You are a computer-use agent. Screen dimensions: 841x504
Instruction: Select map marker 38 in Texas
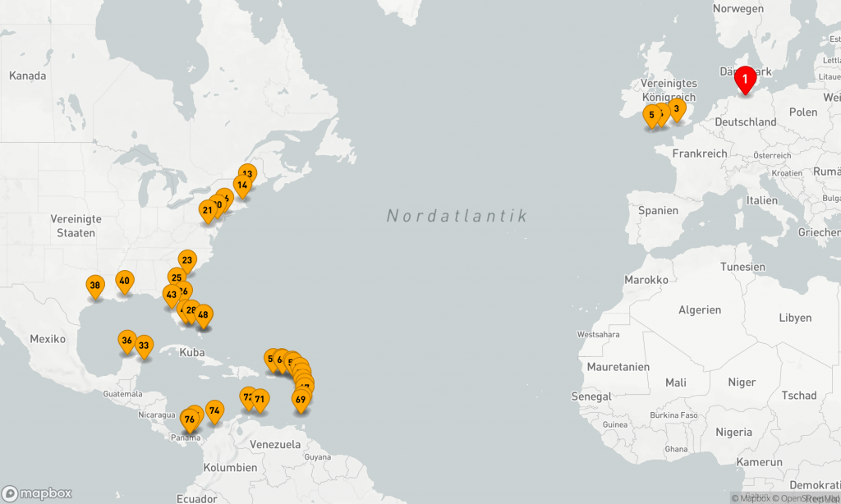(x=95, y=286)
